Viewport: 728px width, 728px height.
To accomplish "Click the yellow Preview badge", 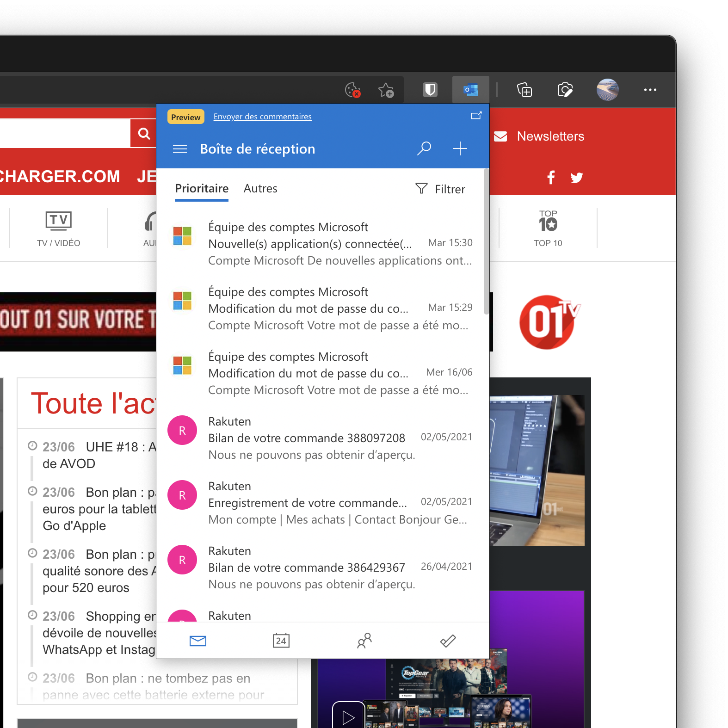I will [x=186, y=117].
